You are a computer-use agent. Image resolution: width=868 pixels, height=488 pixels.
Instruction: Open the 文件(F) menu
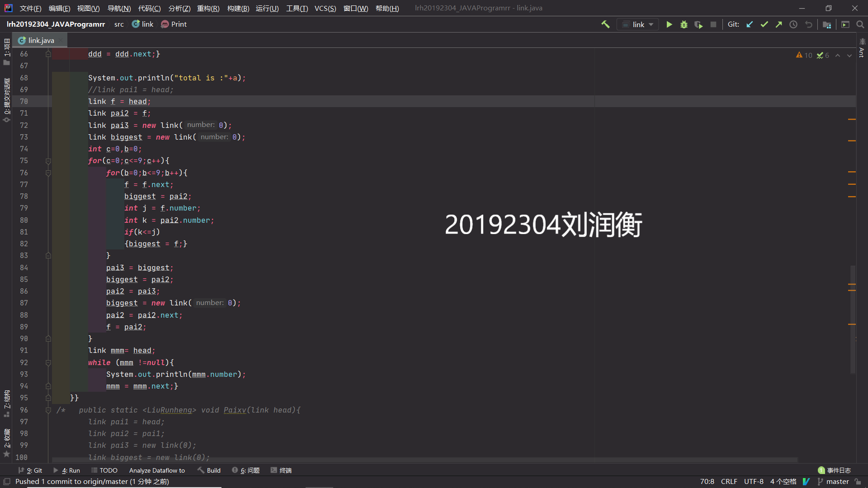click(x=30, y=8)
